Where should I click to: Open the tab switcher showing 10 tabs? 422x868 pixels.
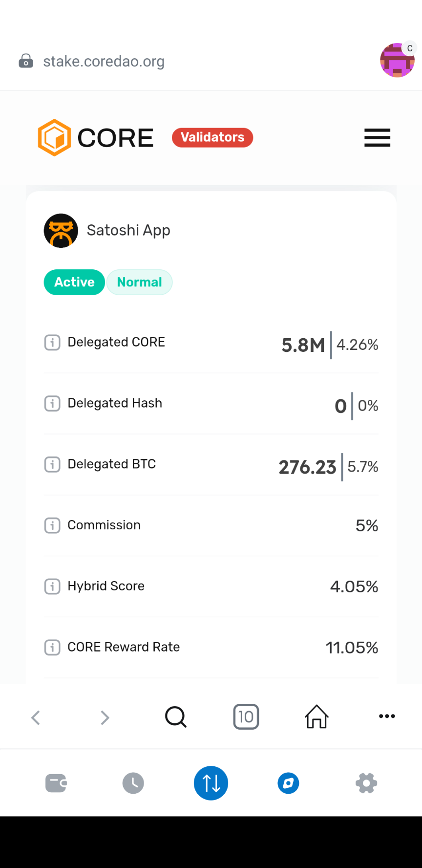[x=246, y=717]
